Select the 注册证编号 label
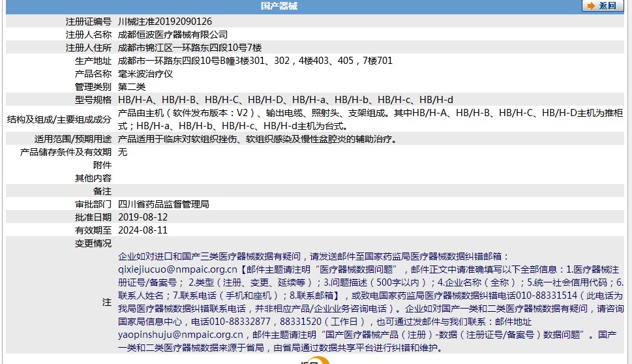Screen dimensions: 632x364 (x=89, y=22)
